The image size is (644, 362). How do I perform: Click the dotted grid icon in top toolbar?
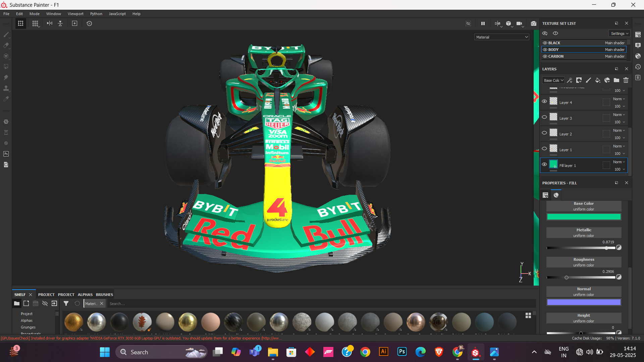click(x=35, y=23)
